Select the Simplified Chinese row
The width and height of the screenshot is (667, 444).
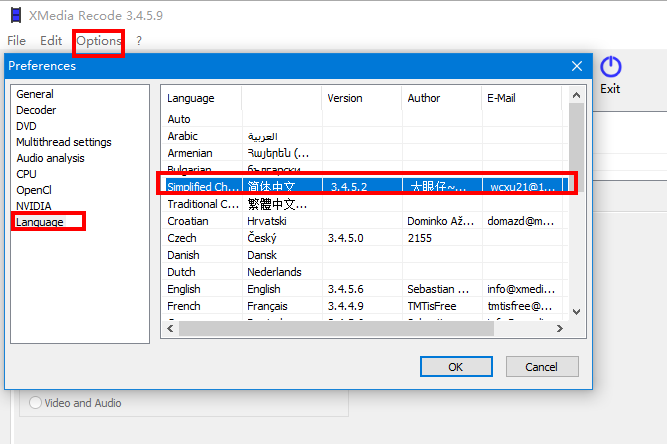click(365, 187)
